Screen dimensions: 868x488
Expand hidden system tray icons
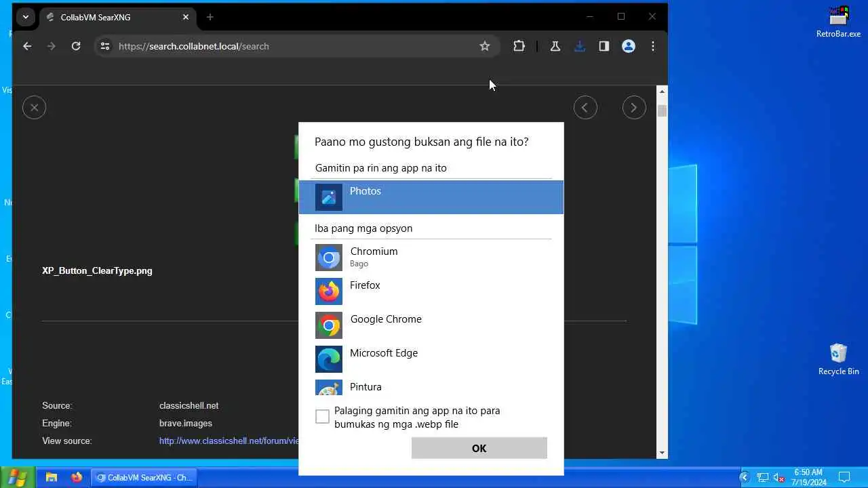tap(745, 477)
